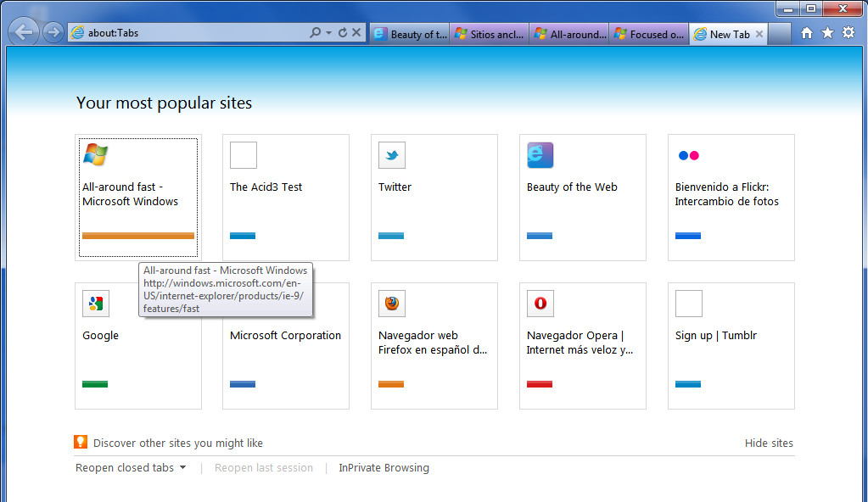Switch to the Sitios ancl... tab
Image resolution: width=868 pixels, height=502 pixels.
pyautogui.click(x=490, y=34)
